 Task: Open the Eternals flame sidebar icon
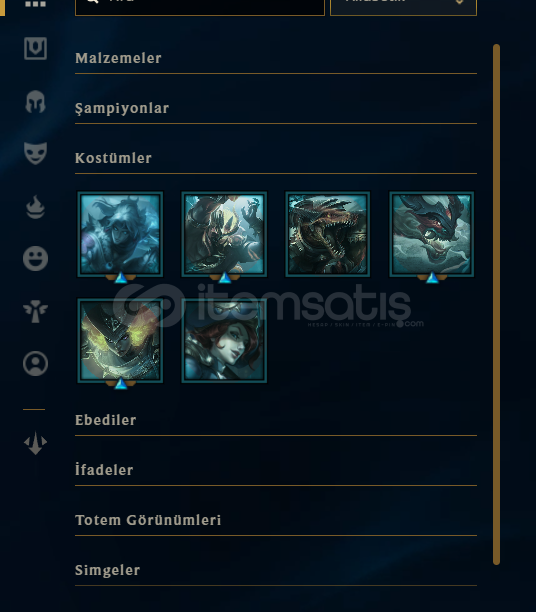[x=36, y=206]
